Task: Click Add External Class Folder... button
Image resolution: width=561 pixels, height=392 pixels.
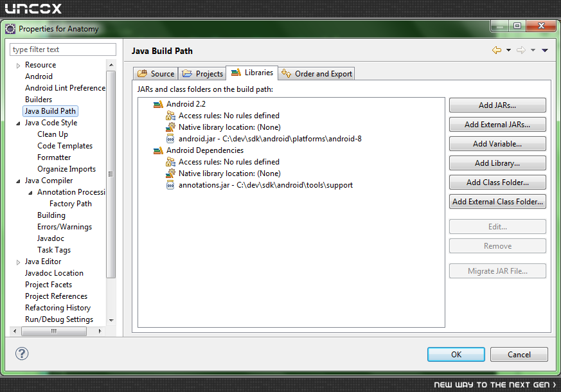Action: click(x=497, y=202)
